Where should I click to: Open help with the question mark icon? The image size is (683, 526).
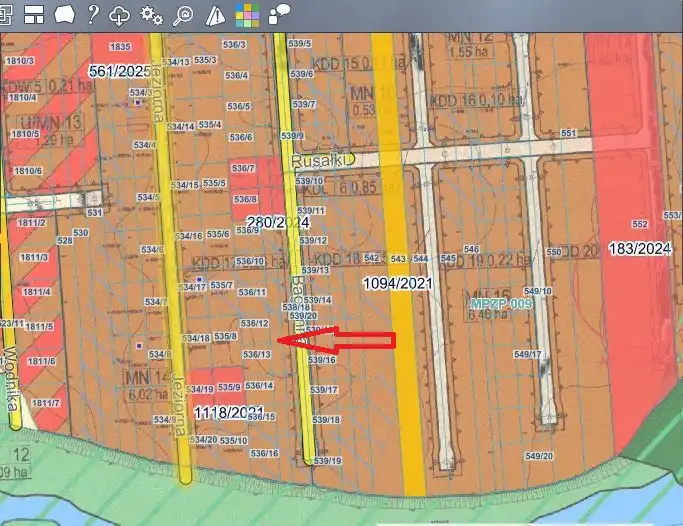[93, 14]
